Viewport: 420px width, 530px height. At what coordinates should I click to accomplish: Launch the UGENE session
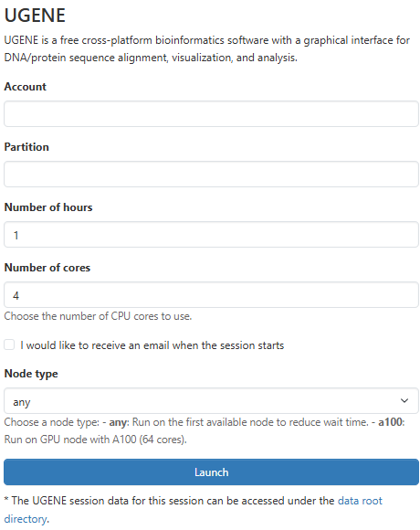point(211,472)
